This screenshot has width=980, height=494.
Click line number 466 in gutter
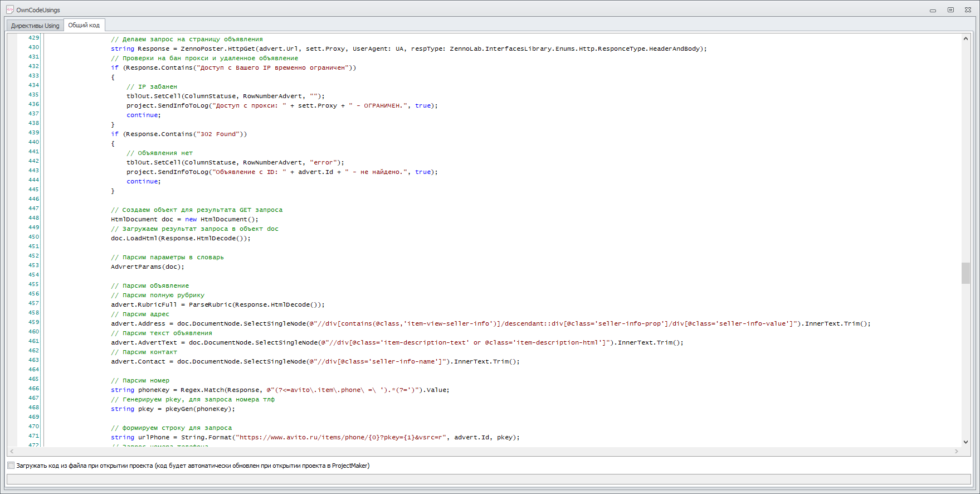(x=34, y=389)
